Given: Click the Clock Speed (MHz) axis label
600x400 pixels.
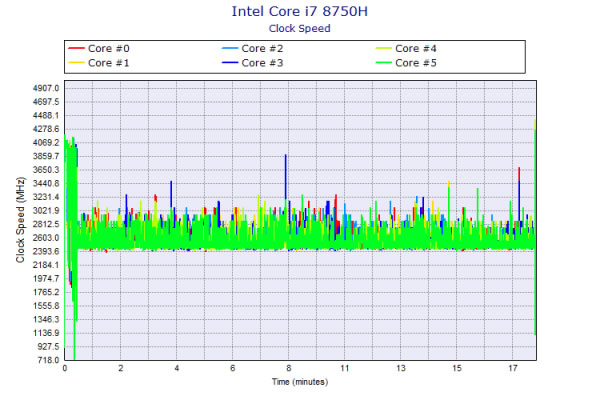Looking at the screenshot, I should tap(20, 220).
